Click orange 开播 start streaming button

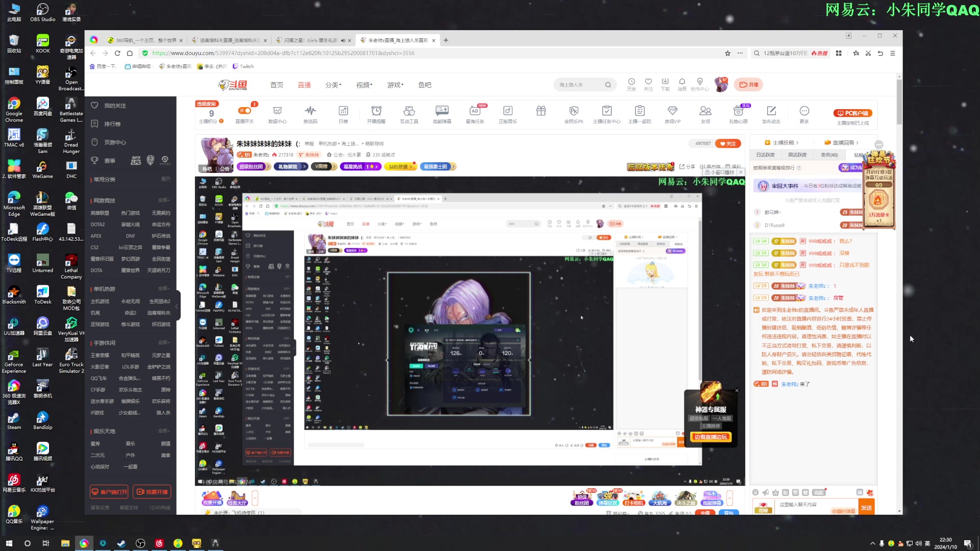[749, 85]
